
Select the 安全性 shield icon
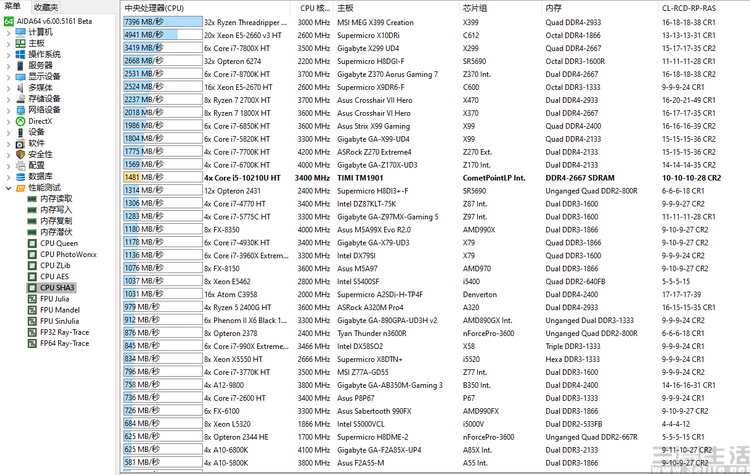click(21, 154)
